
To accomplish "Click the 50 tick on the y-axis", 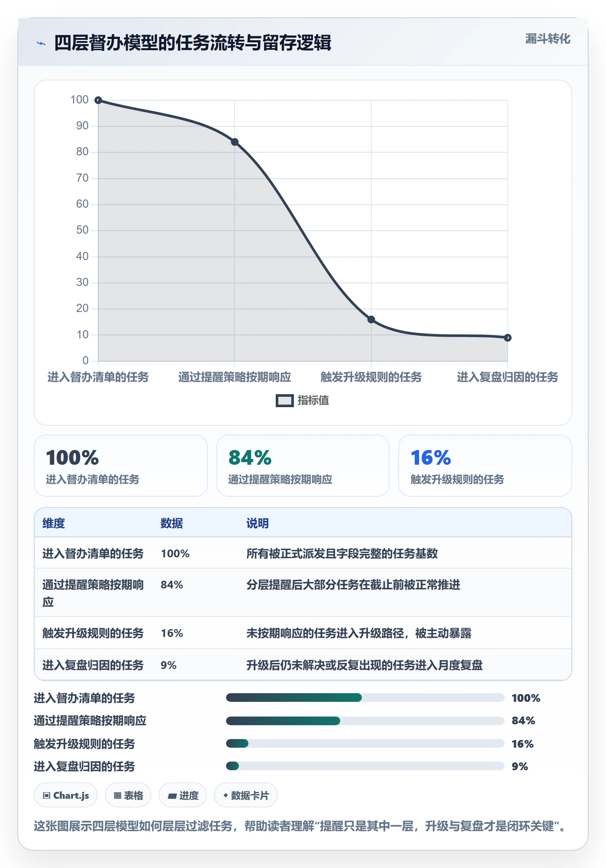I will tap(82, 230).
